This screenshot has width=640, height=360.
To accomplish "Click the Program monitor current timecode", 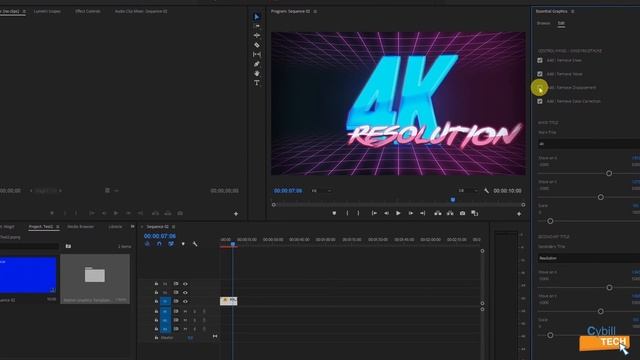I will pyautogui.click(x=288, y=191).
